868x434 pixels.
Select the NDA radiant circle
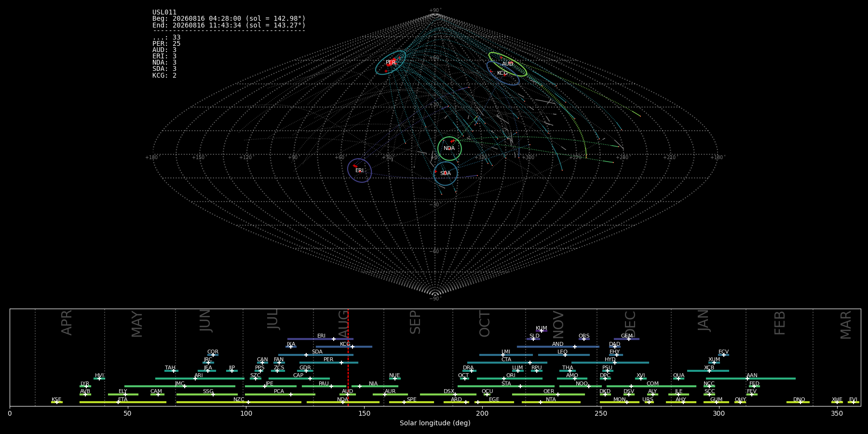(x=449, y=149)
